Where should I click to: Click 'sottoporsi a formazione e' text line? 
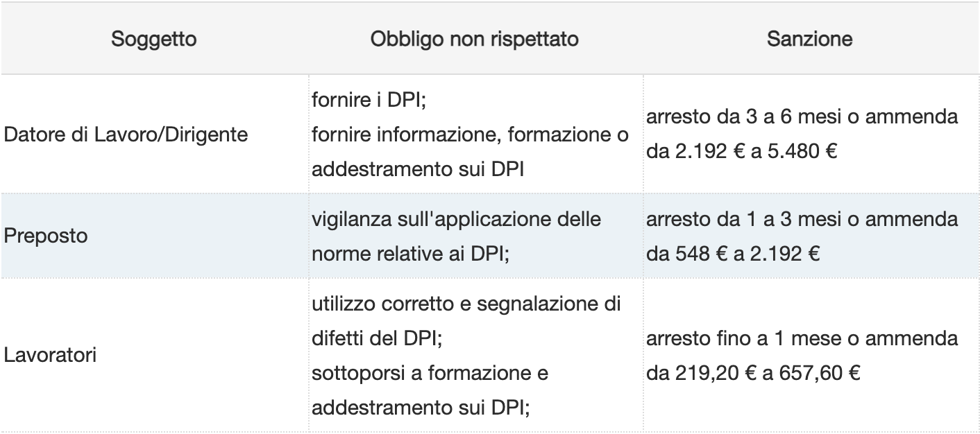(430, 373)
